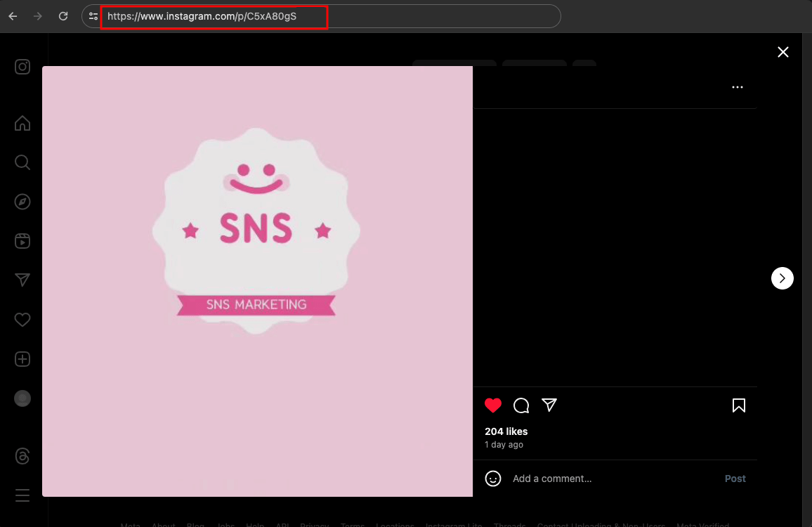Share post with paper plane icon
Screen dimensions: 812x527
click(x=549, y=405)
